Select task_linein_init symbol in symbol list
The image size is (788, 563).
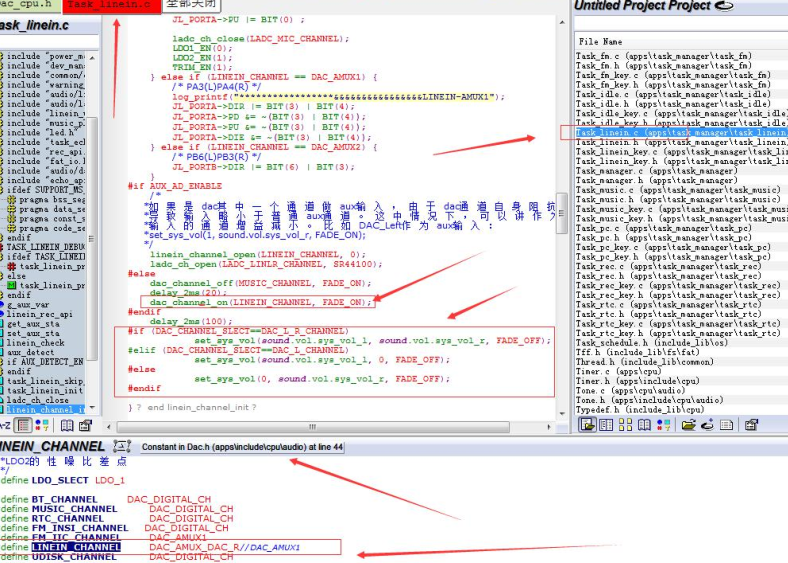pyautogui.click(x=44, y=391)
